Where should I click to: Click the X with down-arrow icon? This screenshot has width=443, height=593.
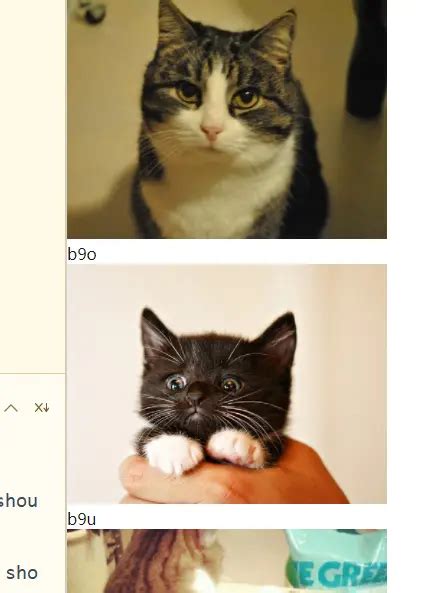coord(42,408)
